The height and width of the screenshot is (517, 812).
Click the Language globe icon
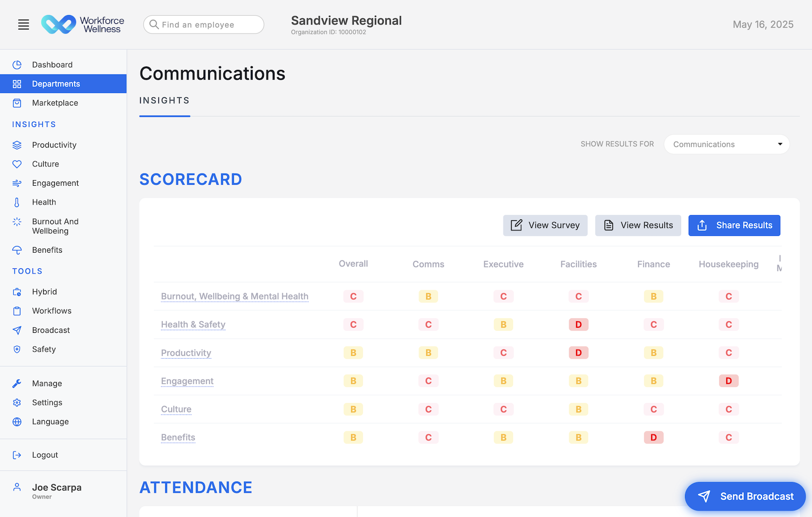point(17,422)
